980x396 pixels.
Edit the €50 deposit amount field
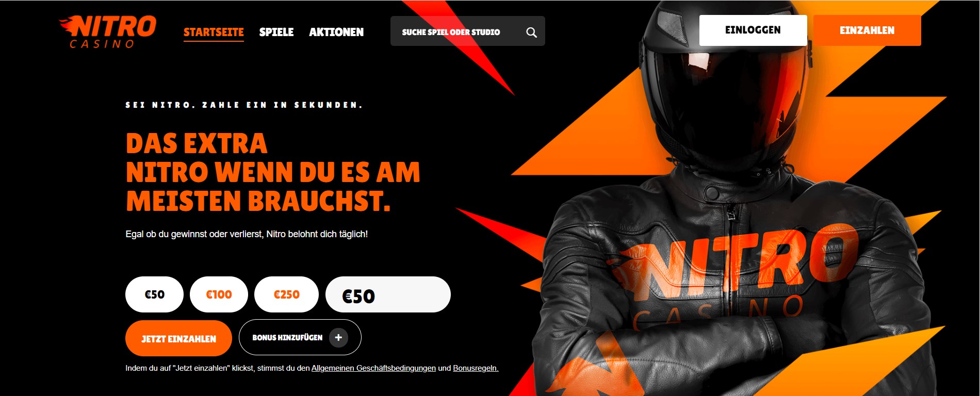388,294
